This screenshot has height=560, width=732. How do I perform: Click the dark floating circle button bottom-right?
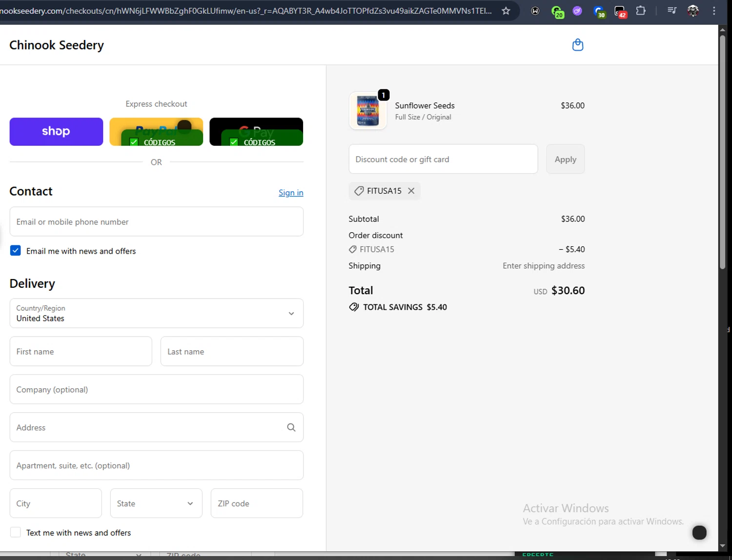point(699,532)
